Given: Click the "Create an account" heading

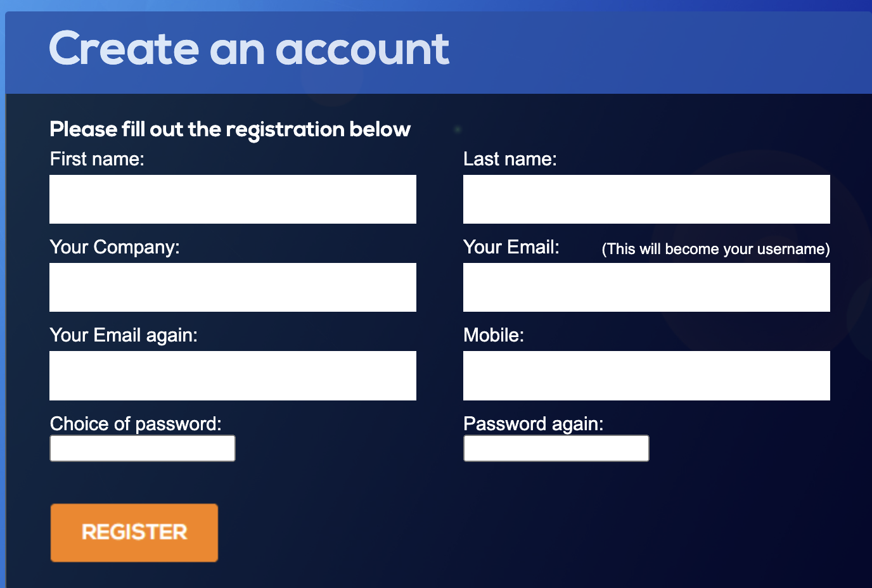Looking at the screenshot, I should click(249, 49).
